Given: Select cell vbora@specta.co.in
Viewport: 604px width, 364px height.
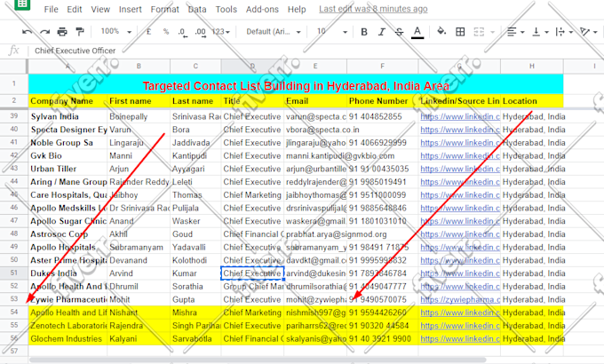Looking at the screenshot, I should point(315,130).
